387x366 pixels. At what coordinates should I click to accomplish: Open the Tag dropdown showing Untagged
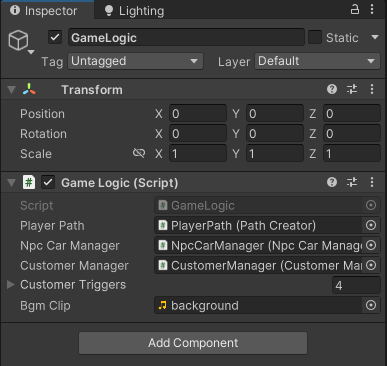[x=135, y=61]
